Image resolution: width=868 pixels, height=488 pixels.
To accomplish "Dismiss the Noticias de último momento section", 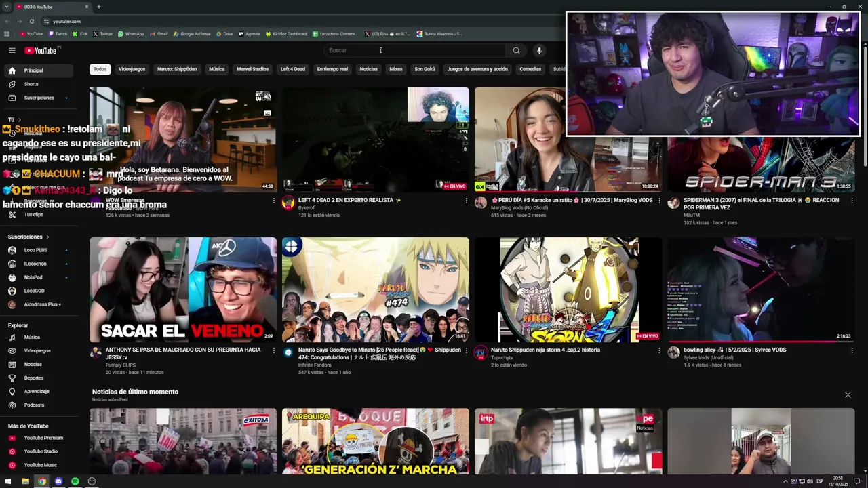I will coord(848,394).
